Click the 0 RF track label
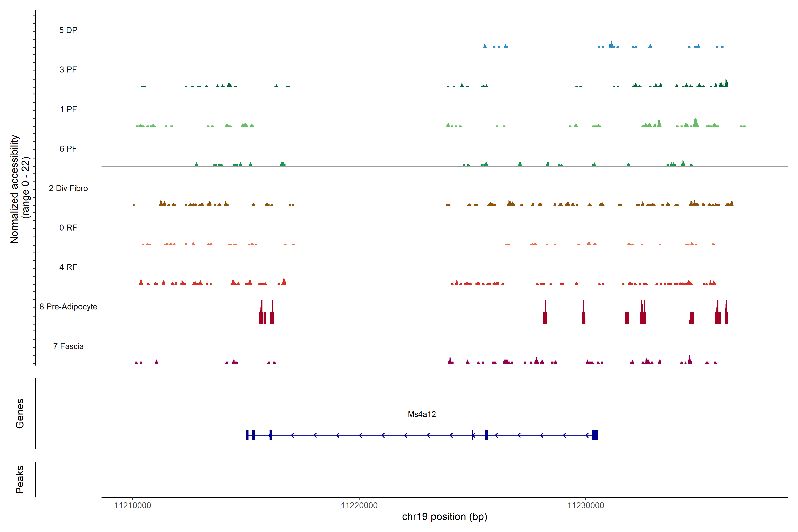 point(68,228)
